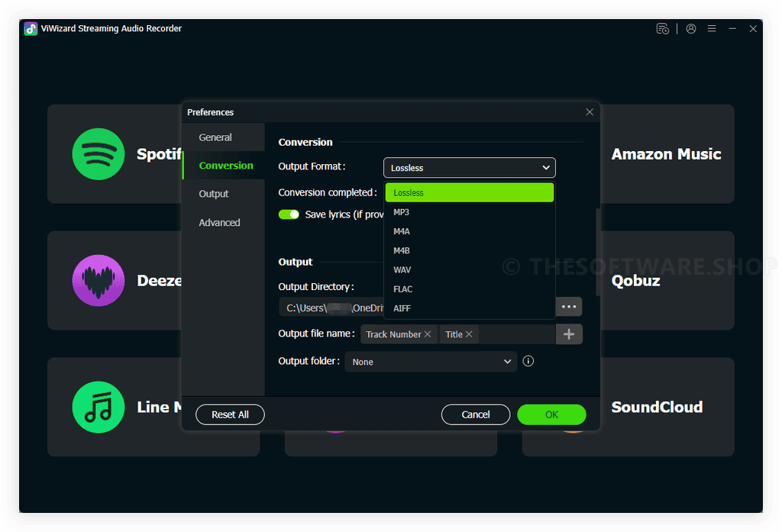
Task: Choose M4A output format
Action: [470, 231]
